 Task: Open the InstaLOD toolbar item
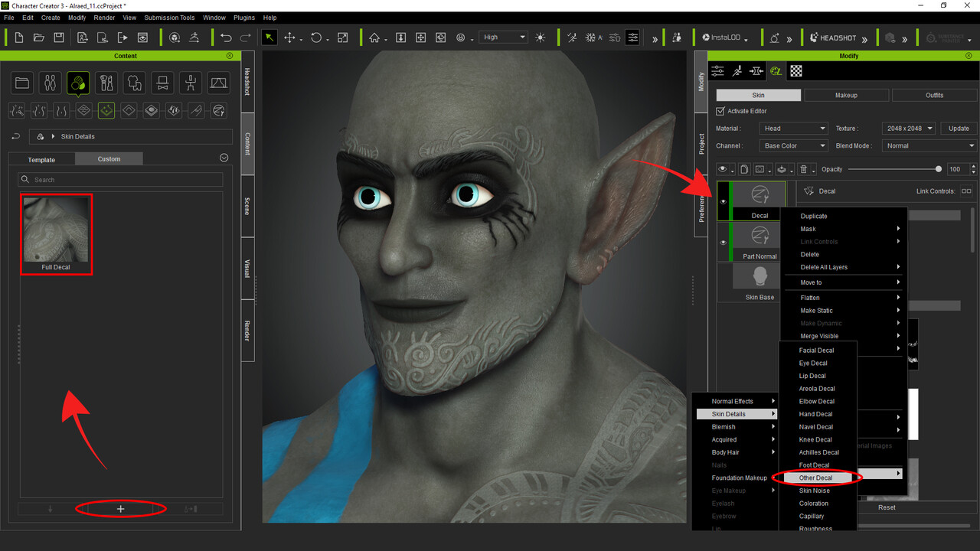pyautogui.click(x=722, y=37)
